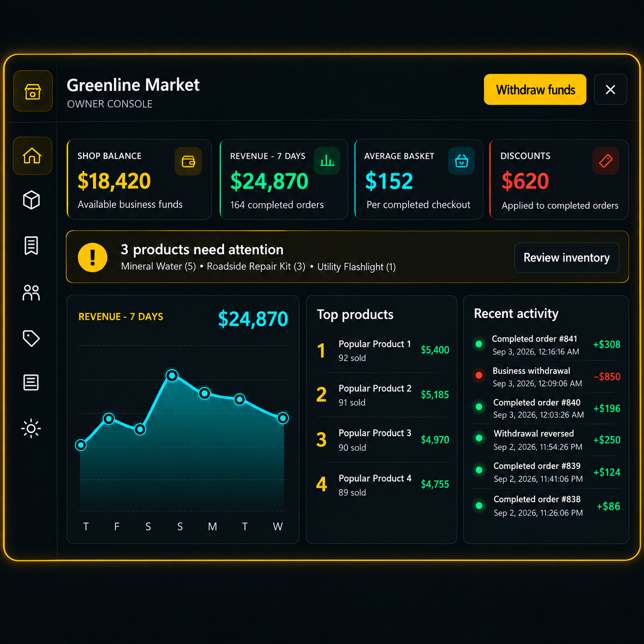Open Popular Product 1 row
The image size is (644, 644).
coord(383,351)
